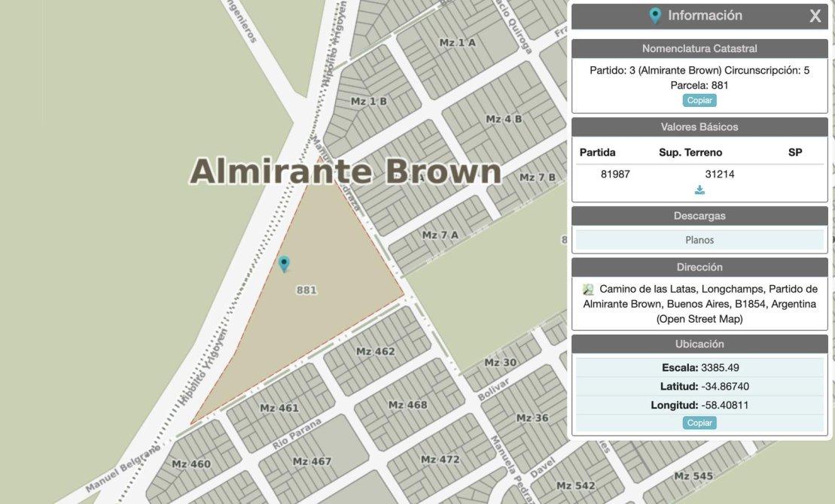The image size is (835, 504).
Task: Copy the Nomenclatura Catastral with Copiar button
Action: tap(699, 101)
